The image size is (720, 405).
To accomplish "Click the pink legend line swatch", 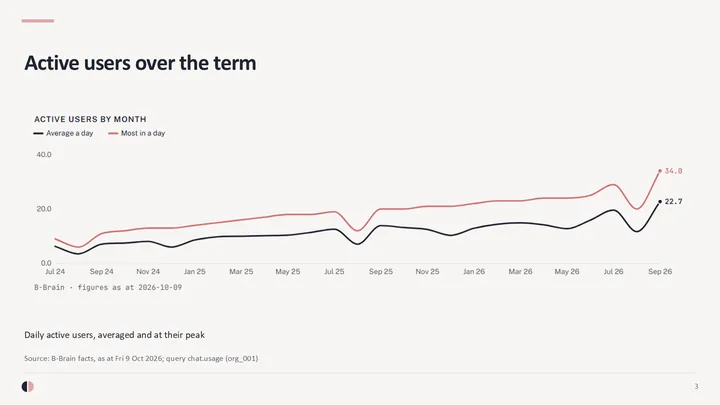I will tap(113, 133).
